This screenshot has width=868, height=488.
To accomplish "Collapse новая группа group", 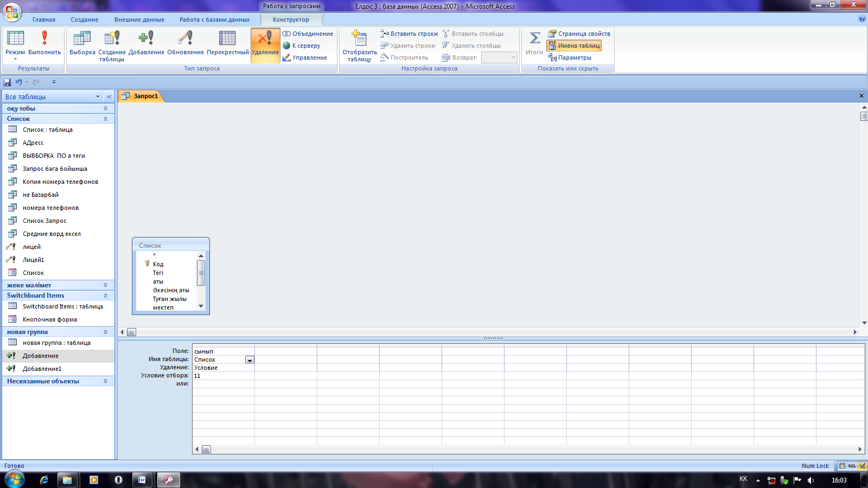I will 59,332.
